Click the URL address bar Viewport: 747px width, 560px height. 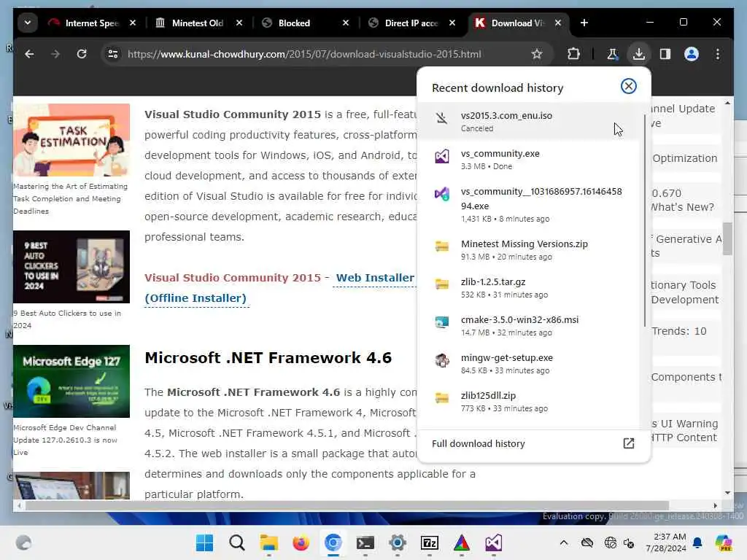coord(304,54)
